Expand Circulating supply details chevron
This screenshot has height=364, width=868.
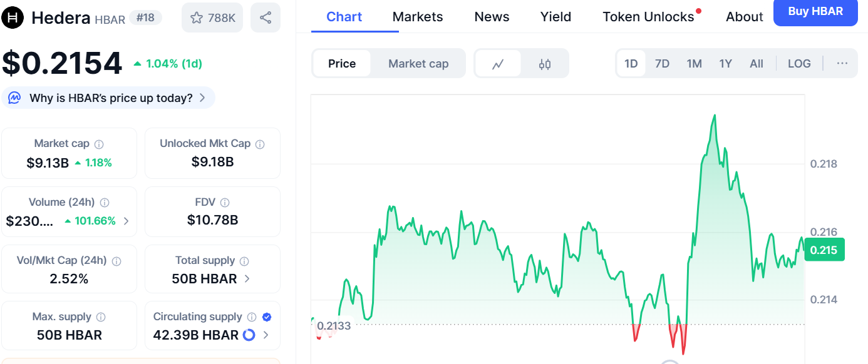click(x=266, y=335)
